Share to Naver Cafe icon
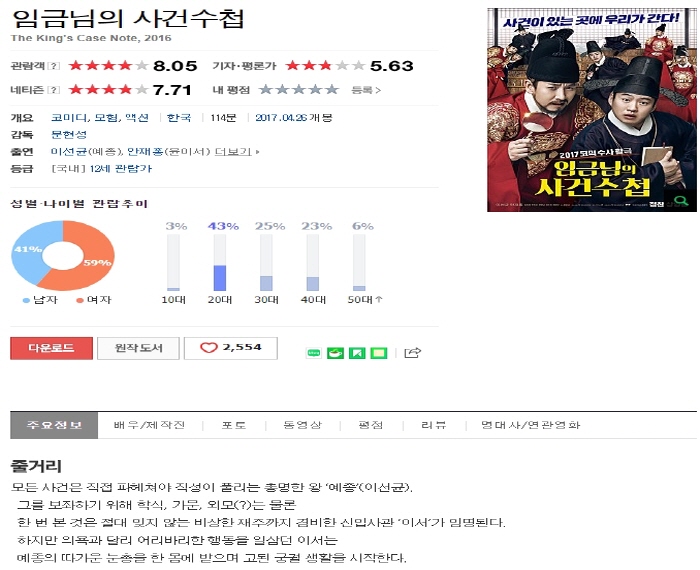The width and height of the screenshot is (700, 570). tap(335, 353)
